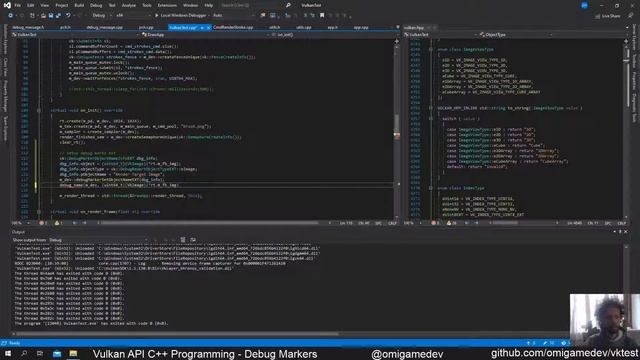
Task: Pin the VulkanTest.cpp tab
Action: pyautogui.click(x=202, y=28)
